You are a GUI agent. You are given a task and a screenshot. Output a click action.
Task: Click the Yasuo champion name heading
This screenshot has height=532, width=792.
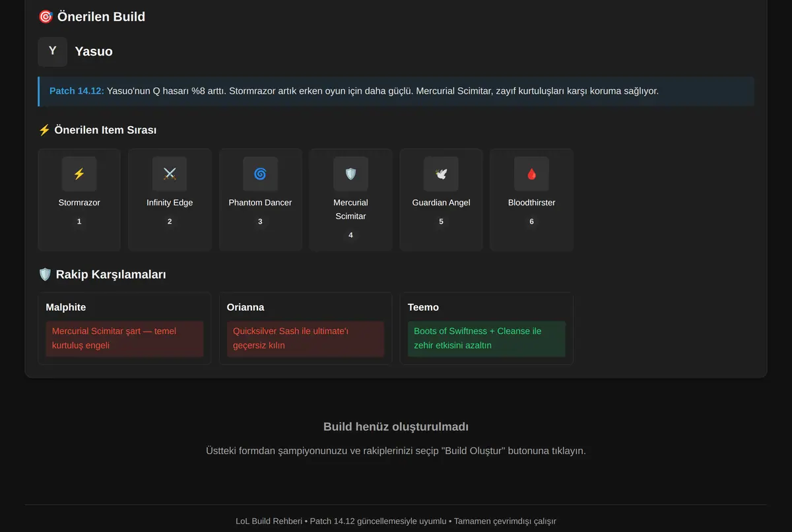(x=94, y=51)
